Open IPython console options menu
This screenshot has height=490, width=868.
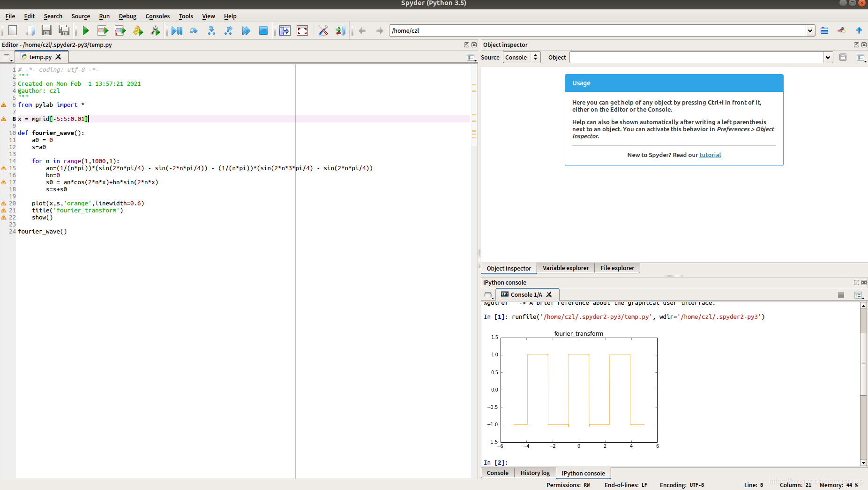pyautogui.click(x=859, y=295)
